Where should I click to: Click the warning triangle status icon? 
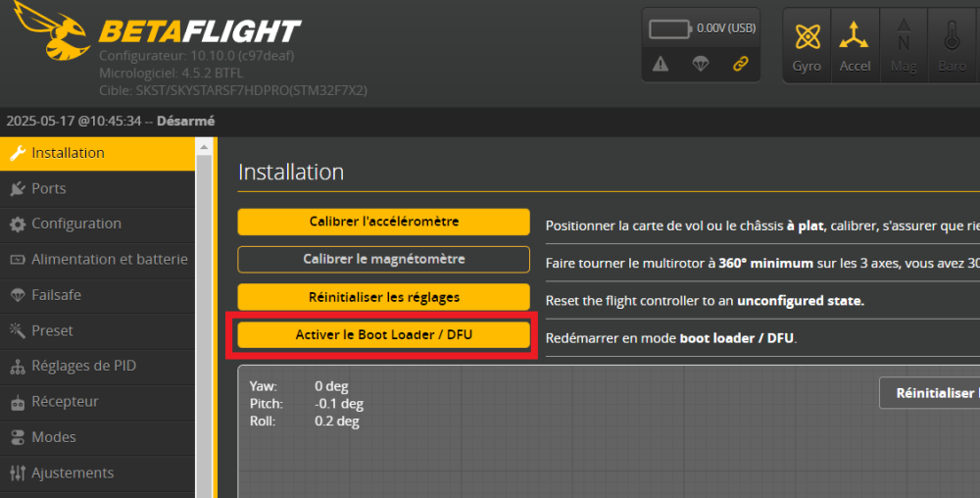pos(661,64)
